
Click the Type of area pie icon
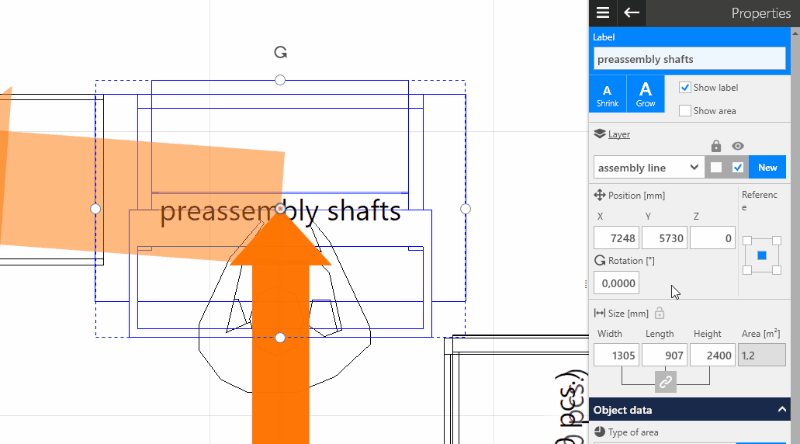[599, 432]
